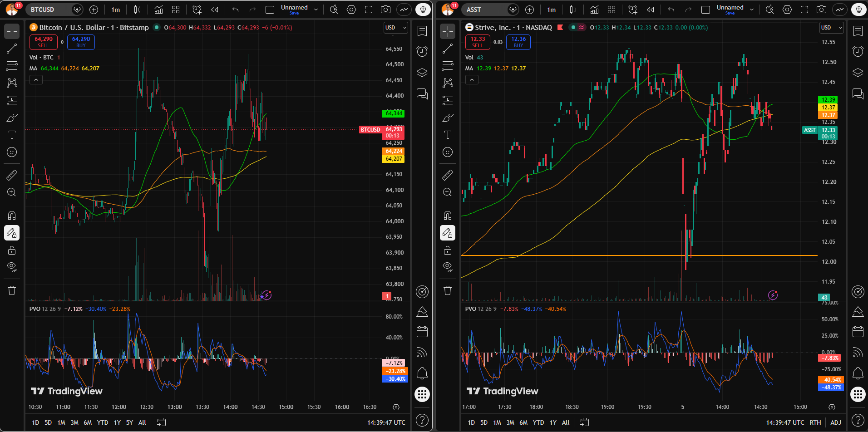868x432 pixels.
Task: Click the 12.33 SELL button
Action: [478, 42]
